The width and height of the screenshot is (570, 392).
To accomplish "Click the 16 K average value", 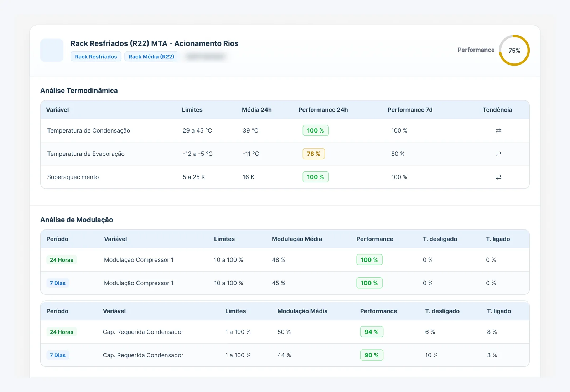I will [x=249, y=177].
